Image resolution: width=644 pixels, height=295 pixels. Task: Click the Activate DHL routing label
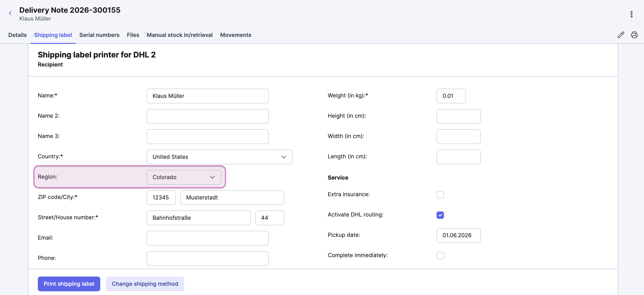click(x=355, y=215)
